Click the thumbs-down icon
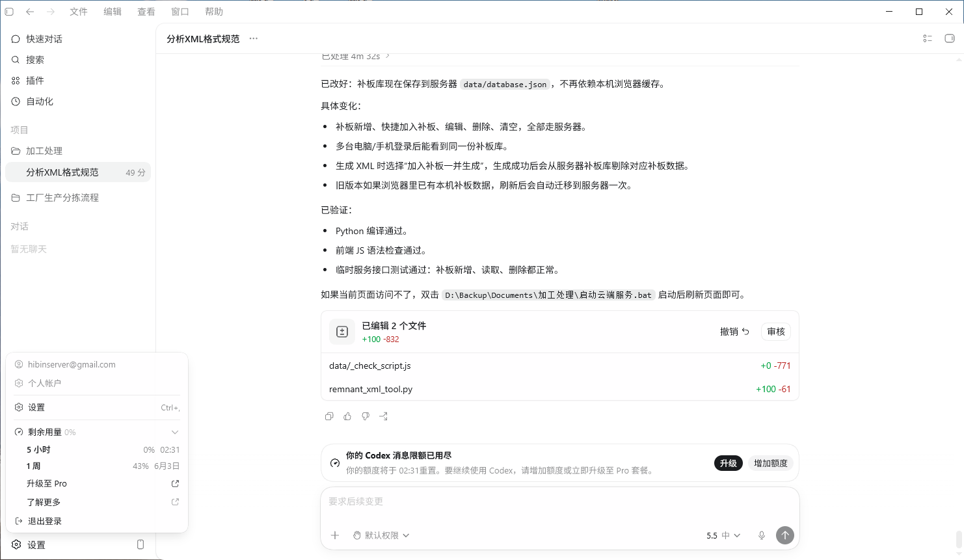Screen dimensions: 964x560 366,416
